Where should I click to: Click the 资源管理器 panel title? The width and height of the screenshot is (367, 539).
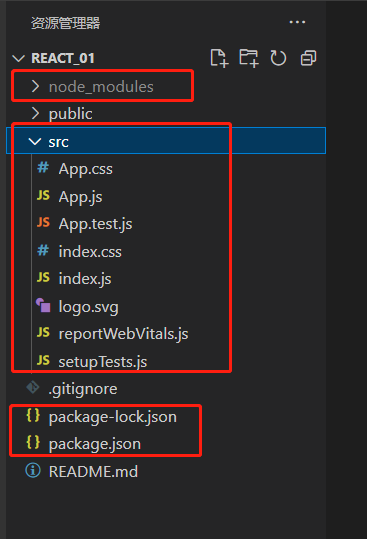[65, 23]
